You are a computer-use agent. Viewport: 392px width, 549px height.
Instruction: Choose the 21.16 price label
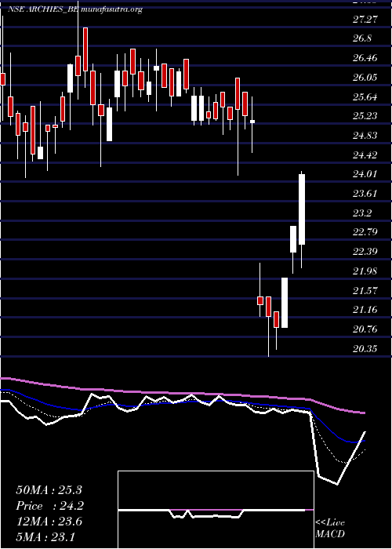(365, 310)
